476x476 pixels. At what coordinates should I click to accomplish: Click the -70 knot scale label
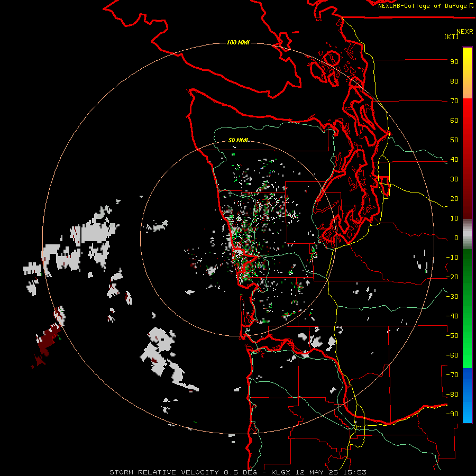tap(452, 375)
